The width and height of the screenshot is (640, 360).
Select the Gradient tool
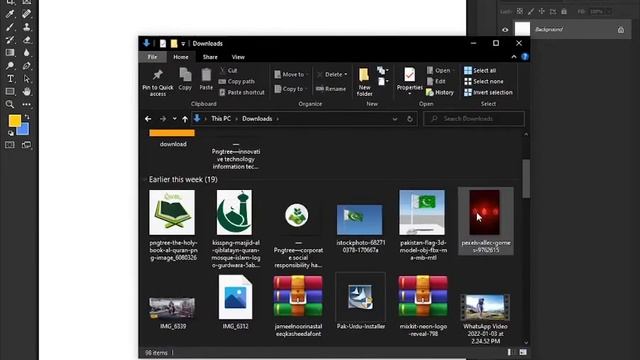[10, 53]
